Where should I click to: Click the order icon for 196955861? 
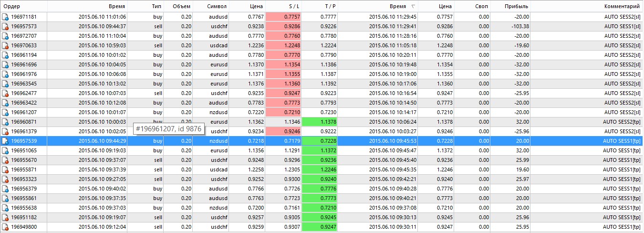[5, 198]
